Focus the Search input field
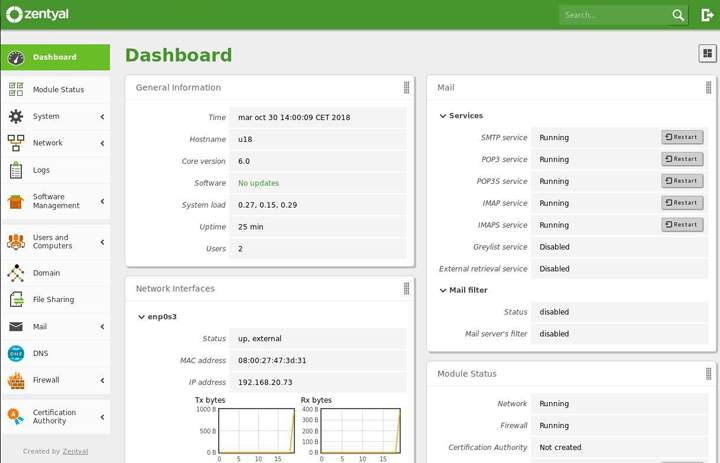 (x=614, y=15)
